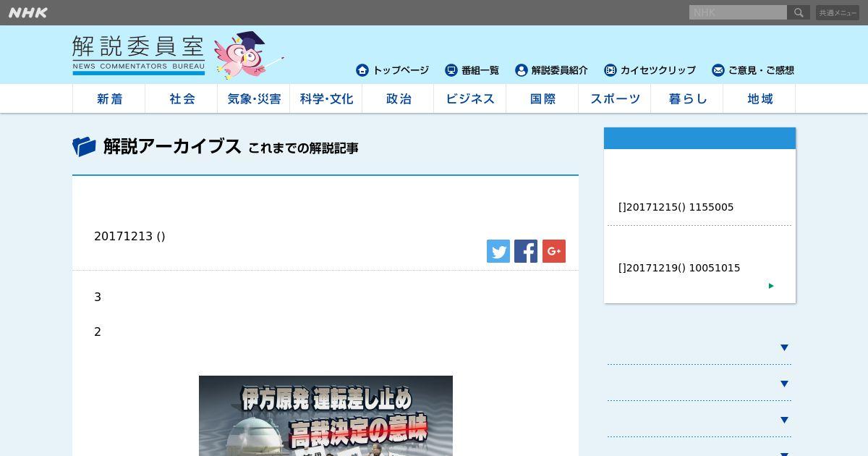This screenshot has width=868, height=456.
Task: Click the search magnifier button
Action: [x=799, y=12]
